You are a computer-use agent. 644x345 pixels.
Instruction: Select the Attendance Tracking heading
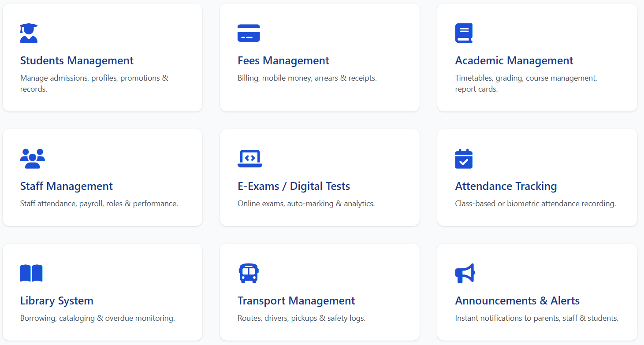[x=506, y=186]
